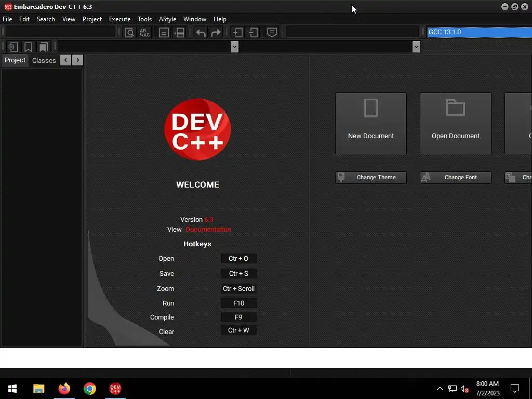Image resolution: width=532 pixels, height=399 pixels.
Task: Click the comment-shaped toolbar icon
Action: [272, 33]
